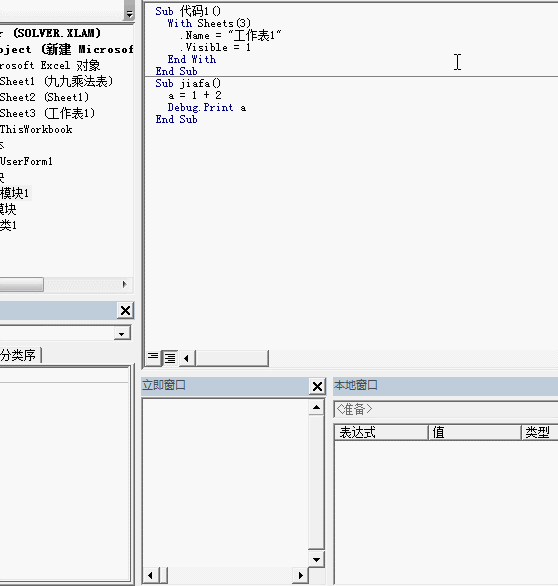This screenshot has width=558, height=586.
Task: Click project explorer scroll right arrow
Action: 125,284
